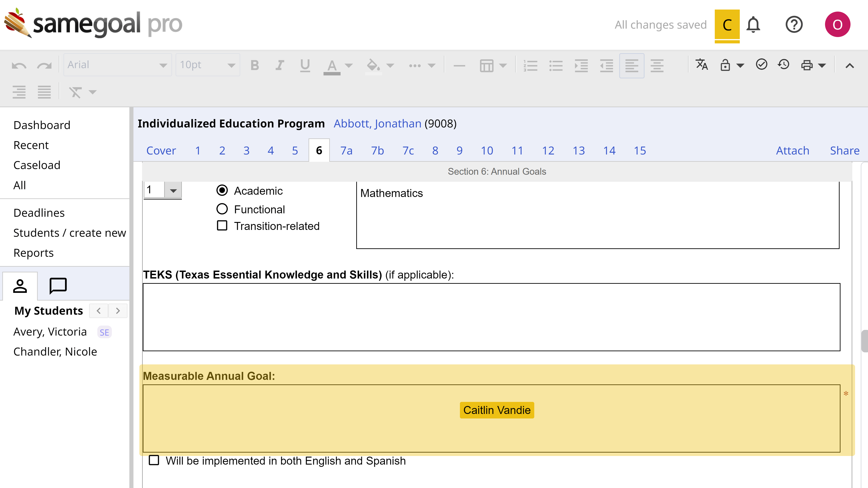Image resolution: width=868 pixels, height=488 pixels.
Task: Click the lock document icon
Action: pyautogui.click(x=725, y=65)
